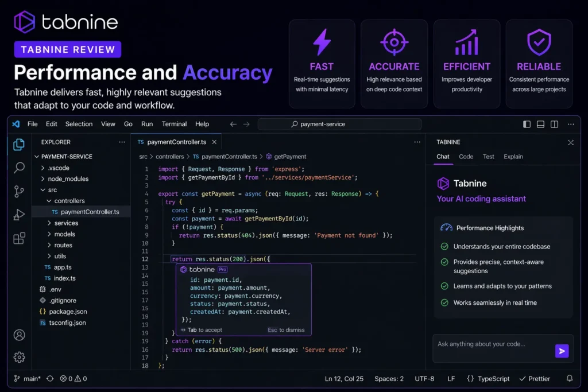The width and height of the screenshot is (588, 392).
Task: Click the RELIABLE shield check icon
Action: click(539, 42)
